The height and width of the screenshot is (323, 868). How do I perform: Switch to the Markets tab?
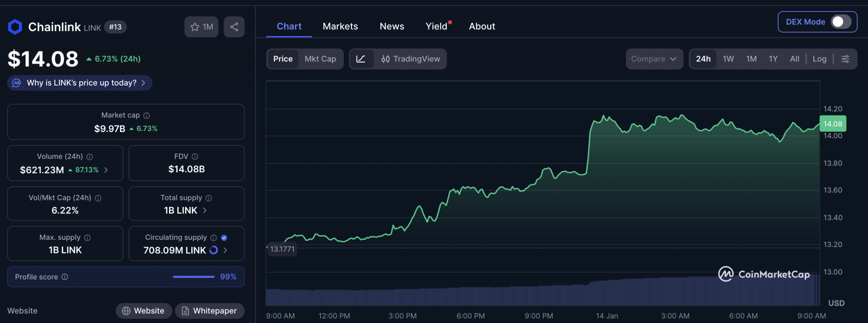[340, 26]
